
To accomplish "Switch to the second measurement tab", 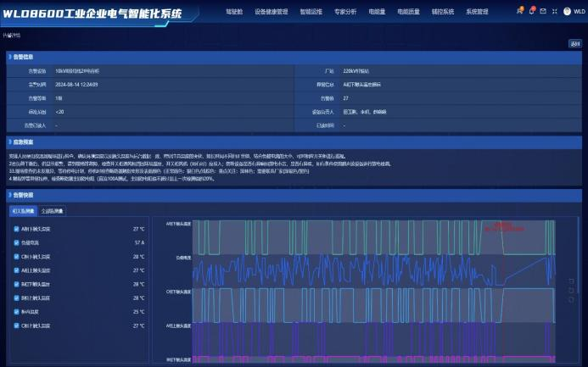I will coord(53,211).
